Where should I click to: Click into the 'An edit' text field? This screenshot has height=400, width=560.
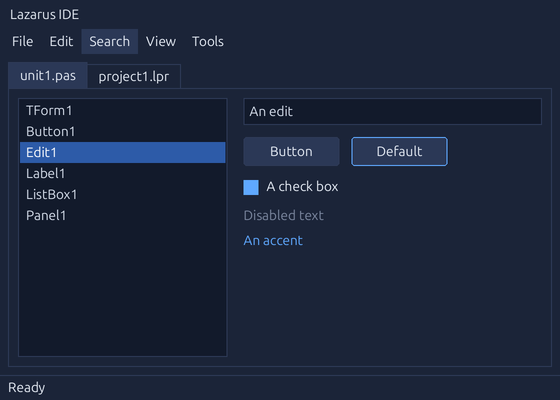392,111
